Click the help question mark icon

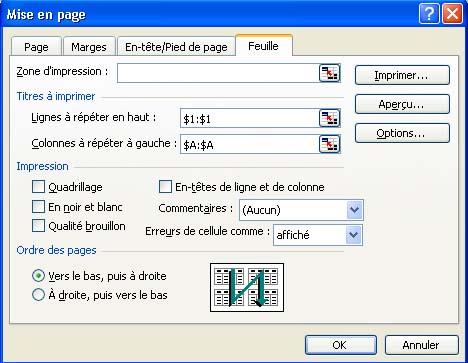click(429, 14)
